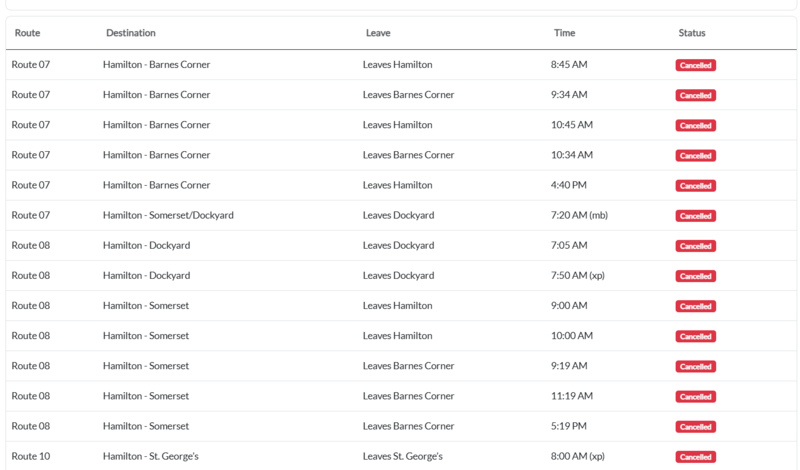The width and height of the screenshot is (800, 470).
Task: Click the 7:05 AM time cell
Action: pos(569,245)
